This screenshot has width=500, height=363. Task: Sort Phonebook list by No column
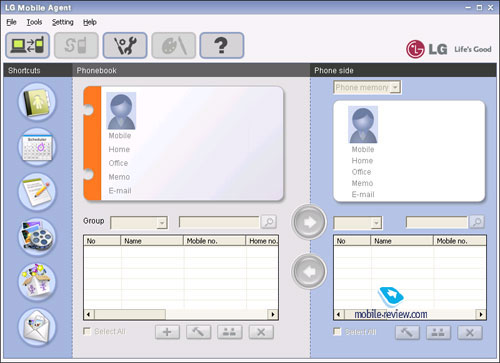[x=102, y=241]
